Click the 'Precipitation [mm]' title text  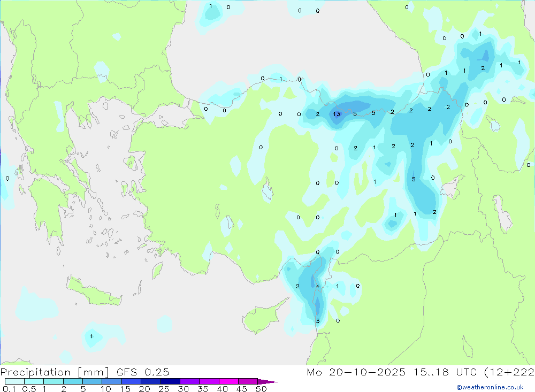pyautogui.click(x=55, y=372)
